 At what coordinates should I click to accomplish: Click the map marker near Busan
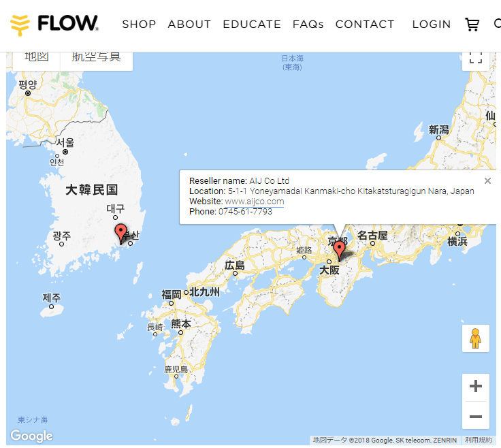point(120,234)
